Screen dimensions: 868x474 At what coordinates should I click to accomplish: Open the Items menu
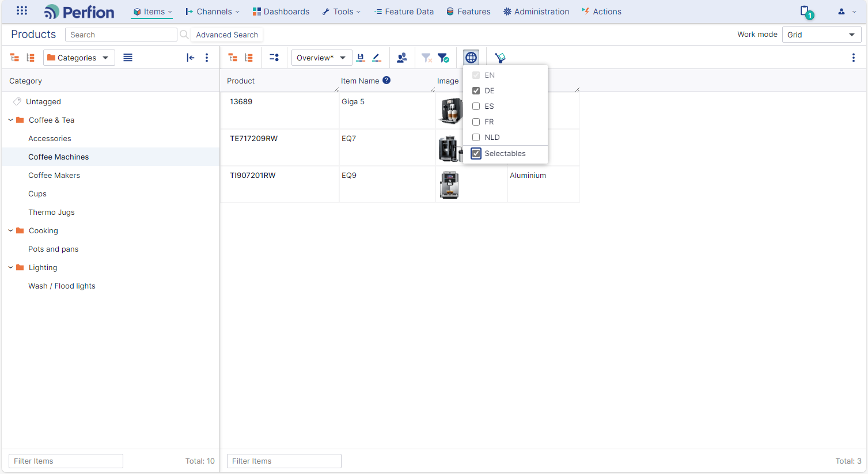click(x=153, y=12)
